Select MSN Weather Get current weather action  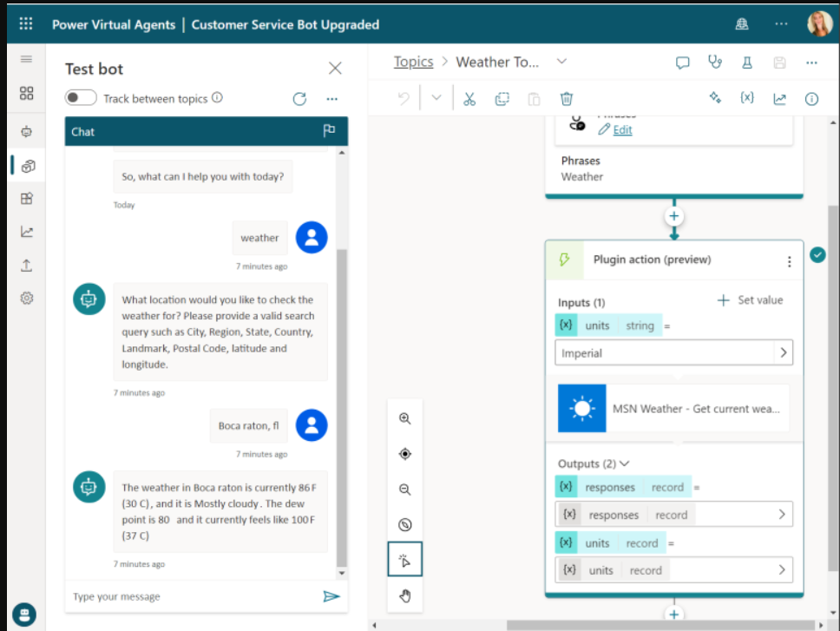673,408
